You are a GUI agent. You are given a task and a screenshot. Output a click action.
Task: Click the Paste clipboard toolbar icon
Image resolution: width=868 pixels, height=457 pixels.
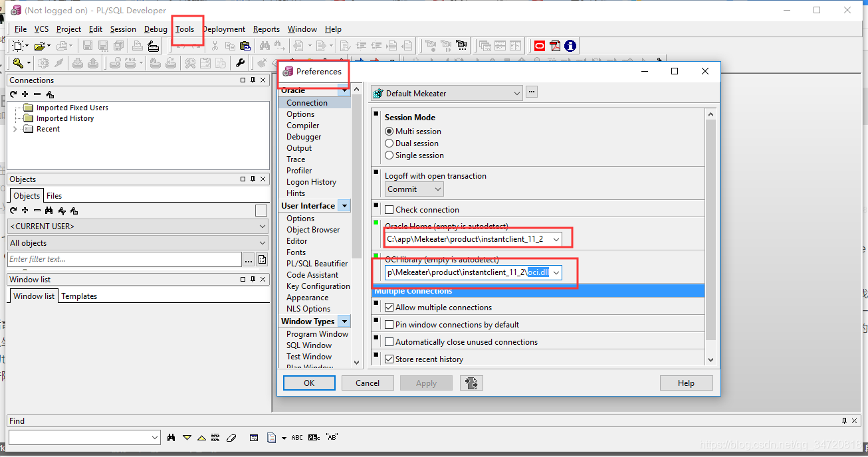pyautogui.click(x=245, y=46)
